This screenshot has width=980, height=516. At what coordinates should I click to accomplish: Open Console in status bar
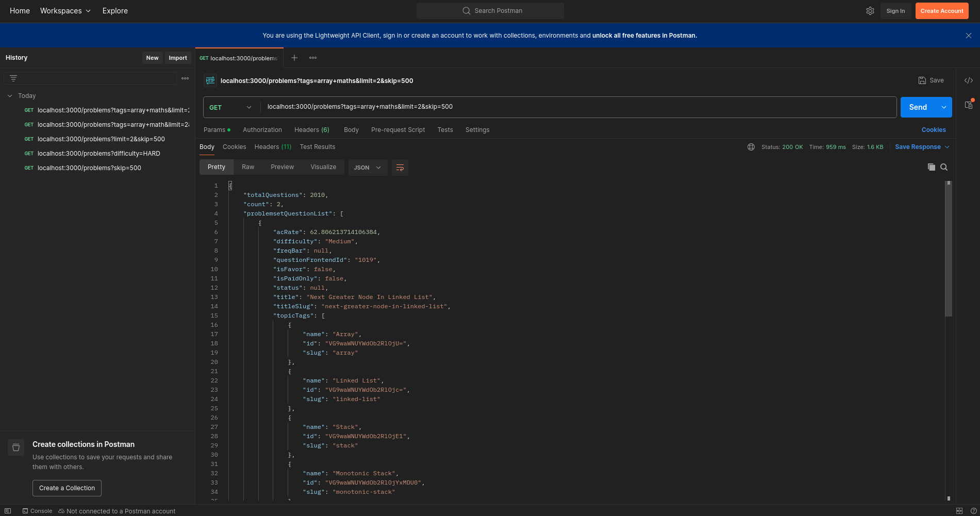point(37,511)
